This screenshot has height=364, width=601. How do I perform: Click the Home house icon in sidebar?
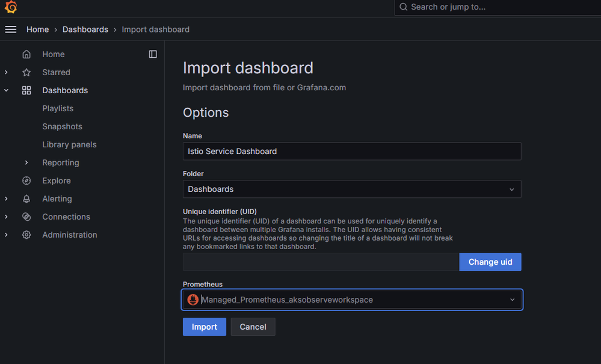(26, 54)
